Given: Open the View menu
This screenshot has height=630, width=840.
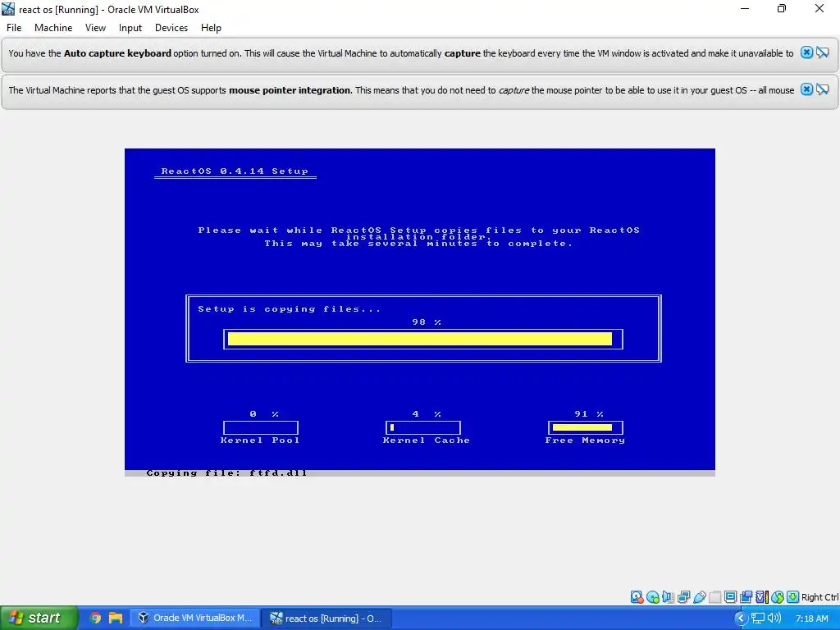Looking at the screenshot, I should [95, 28].
